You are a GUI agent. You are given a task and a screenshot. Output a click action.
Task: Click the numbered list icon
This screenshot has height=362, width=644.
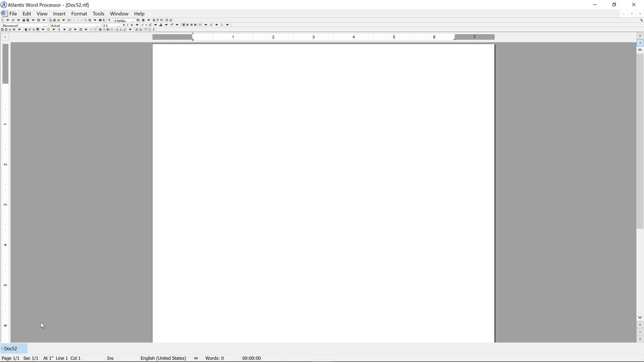point(211,25)
